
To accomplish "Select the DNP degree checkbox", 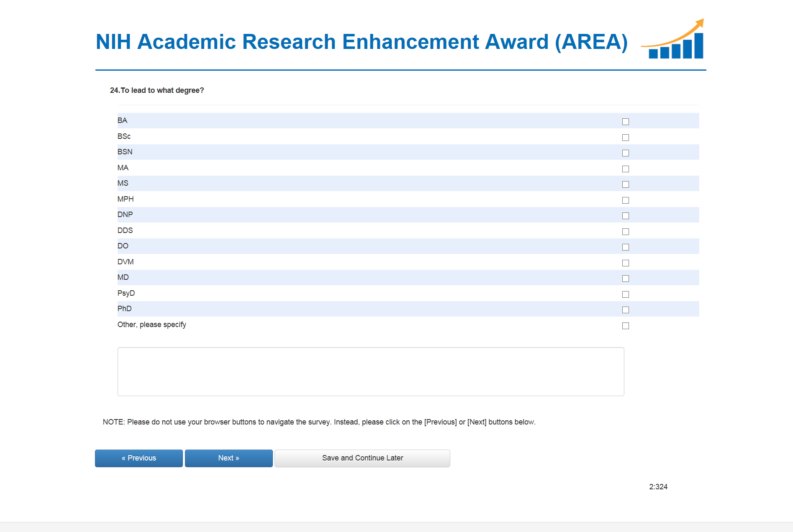I will 626,216.
